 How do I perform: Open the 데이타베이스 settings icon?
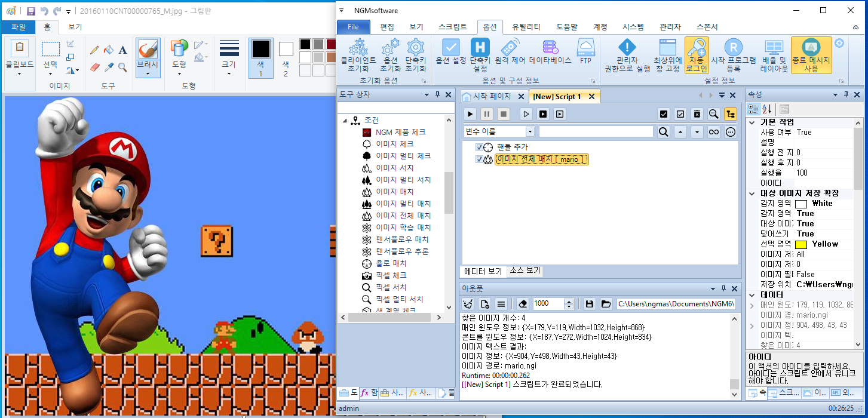[x=550, y=47]
